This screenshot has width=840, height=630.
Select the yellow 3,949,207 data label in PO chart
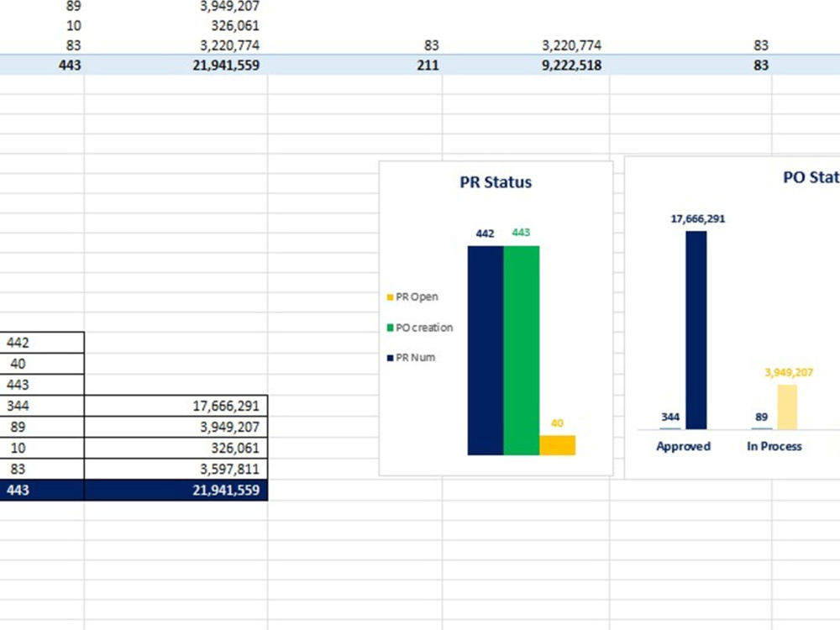click(x=789, y=372)
